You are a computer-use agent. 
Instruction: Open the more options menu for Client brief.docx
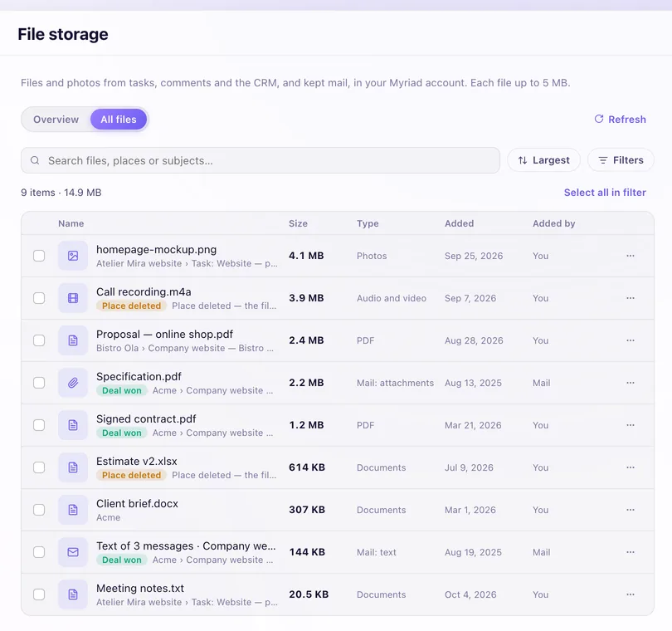[x=630, y=510]
